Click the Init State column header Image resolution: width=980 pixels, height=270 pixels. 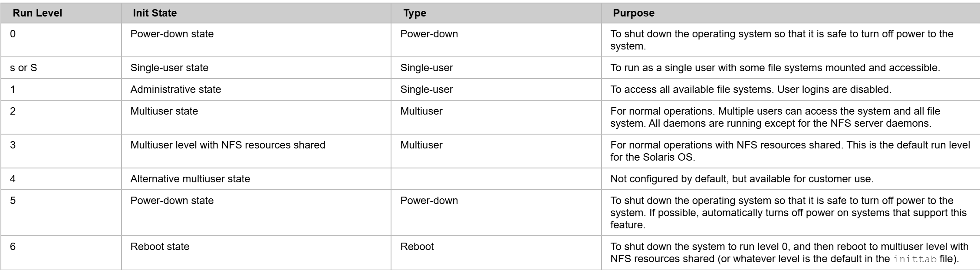tap(155, 13)
